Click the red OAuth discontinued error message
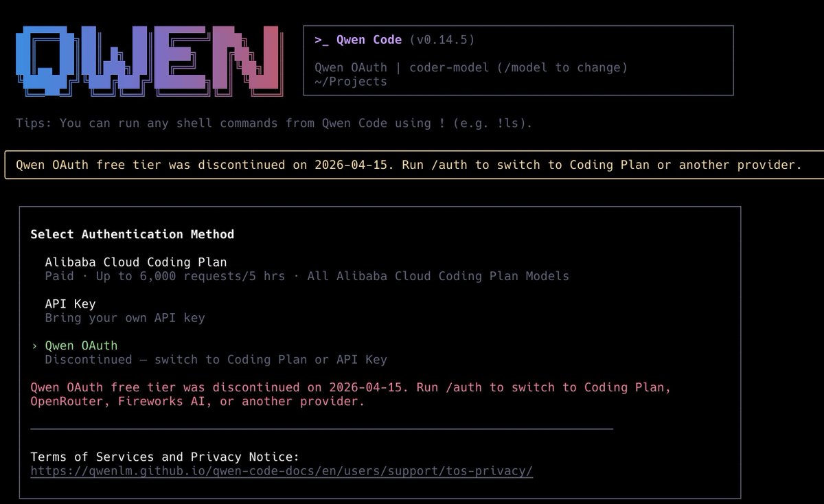This screenshot has height=504, width=824. tap(350, 394)
